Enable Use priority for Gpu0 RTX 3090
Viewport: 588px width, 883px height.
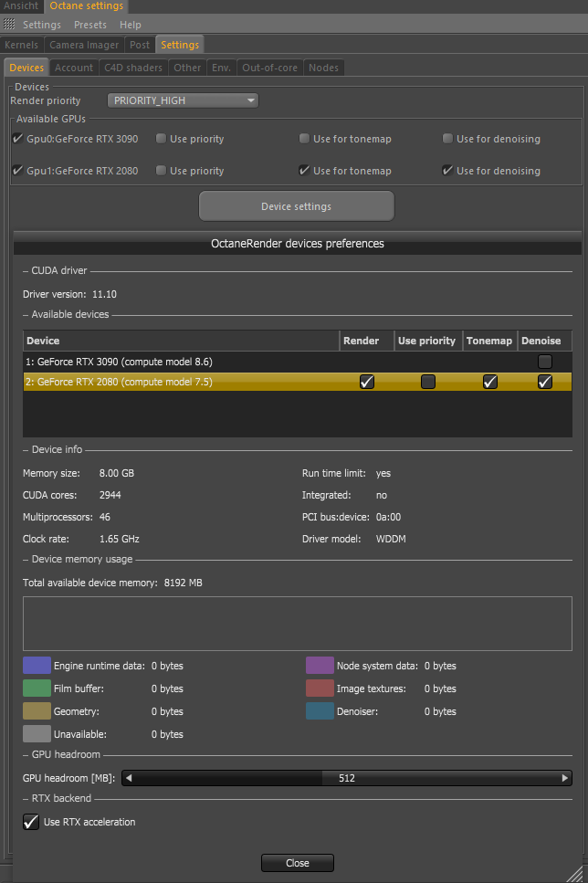[x=161, y=139]
